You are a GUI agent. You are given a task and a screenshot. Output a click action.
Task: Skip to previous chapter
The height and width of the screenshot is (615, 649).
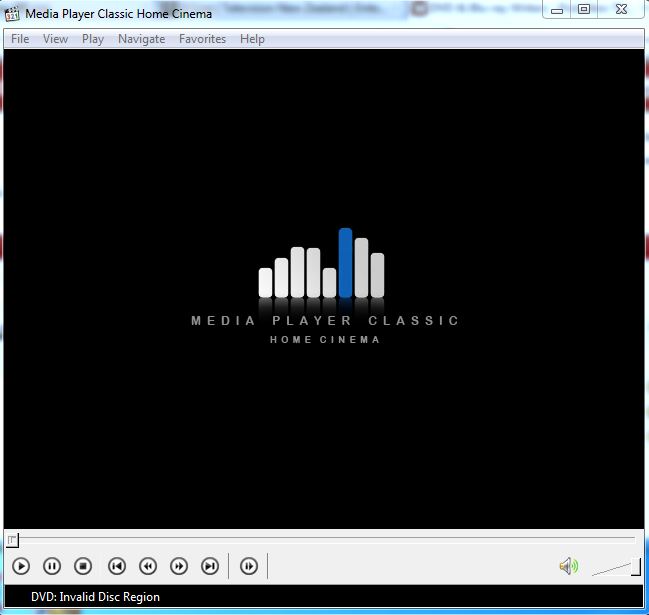[x=117, y=566]
